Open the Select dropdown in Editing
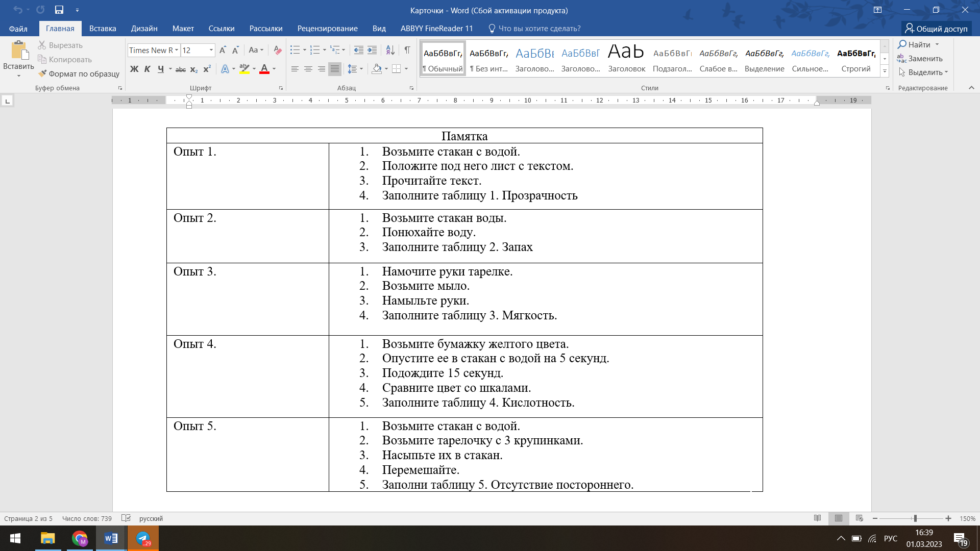 [923, 72]
